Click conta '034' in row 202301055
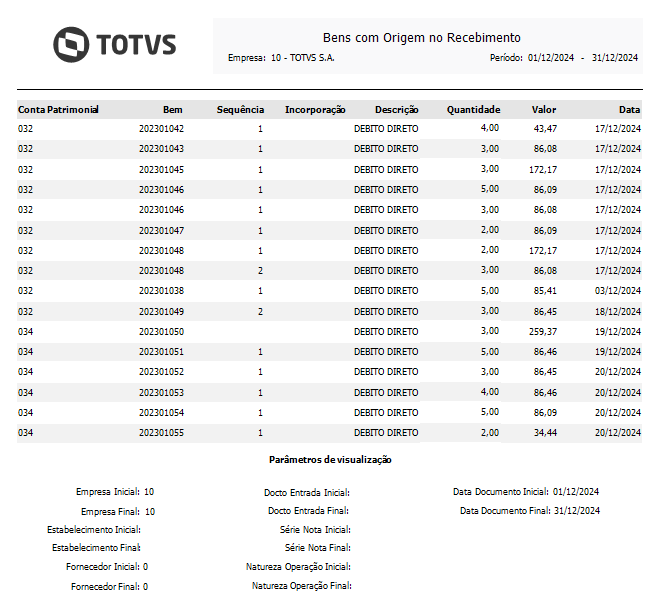The width and height of the screenshot is (659, 594). point(25,433)
